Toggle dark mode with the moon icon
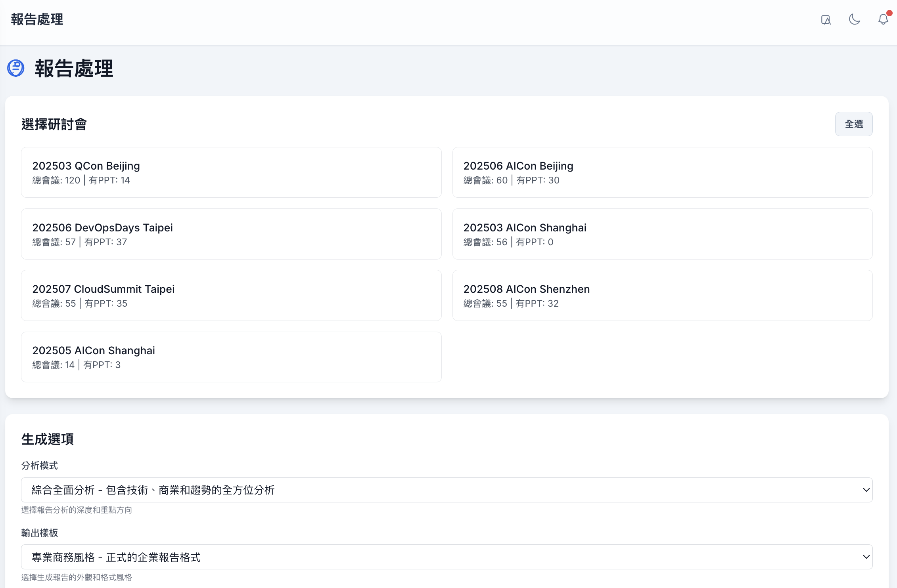Viewport: 897px width, 588px height. pyautogui.click(x=854, y=19)
